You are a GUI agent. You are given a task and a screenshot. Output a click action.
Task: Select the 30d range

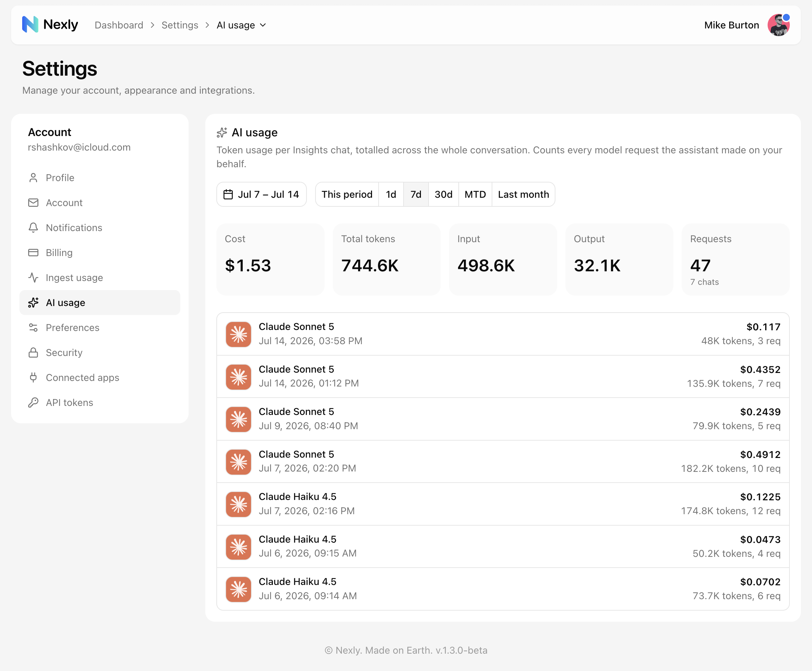(443, 194)
